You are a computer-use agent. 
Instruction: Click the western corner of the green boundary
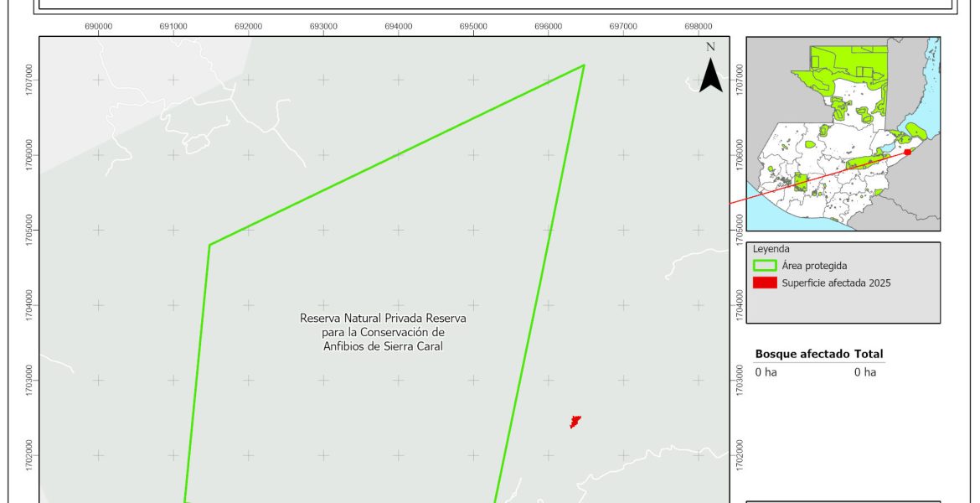(209, 245)
